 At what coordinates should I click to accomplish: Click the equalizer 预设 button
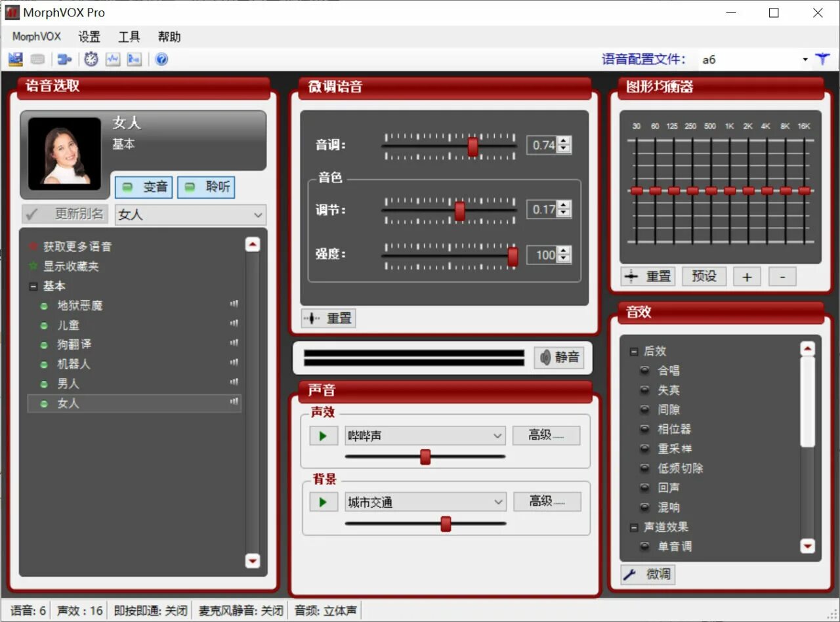click(x=704, y=276)
